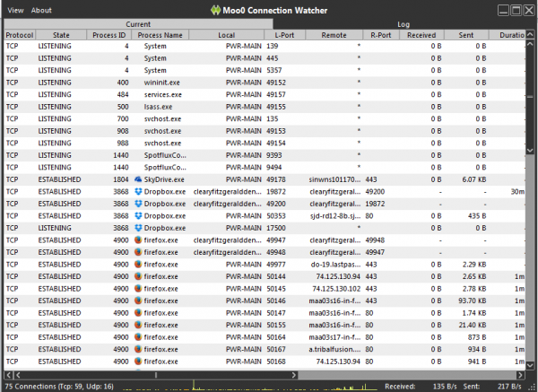This screenshot has height=392, width=538.
Task: Click the 6.07 KB sent value
Action: pos(473,179)
